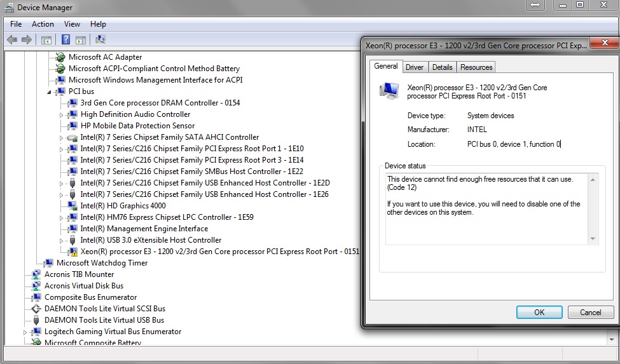Click the Acronis TIB Mounter device icon
The image size is (620, 364).
[36, 274]
